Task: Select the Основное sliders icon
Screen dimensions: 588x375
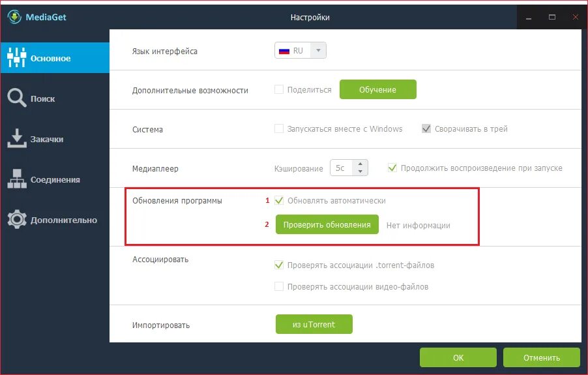Action: click(x=16, y=58)
